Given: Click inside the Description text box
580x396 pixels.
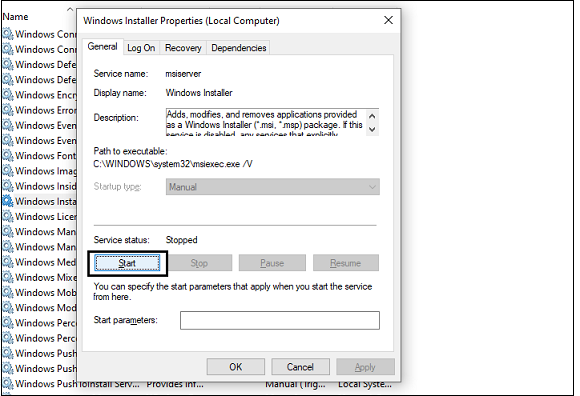Looking at the screenshot, I should tap(266, 122).
